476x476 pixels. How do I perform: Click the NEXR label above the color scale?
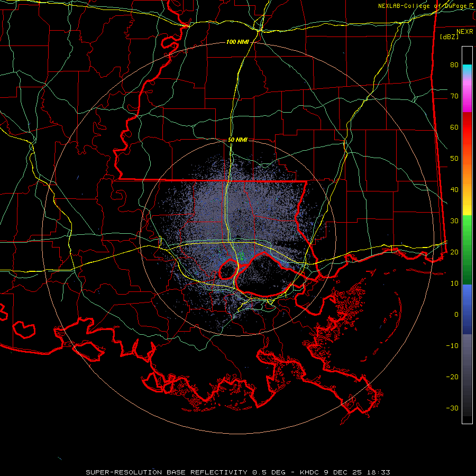tap(465, 32)
